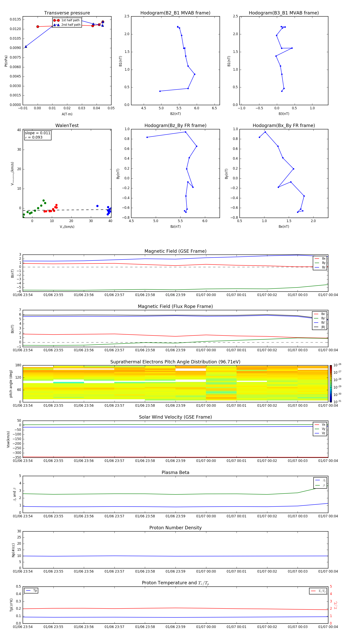This screenshot has height=644, width=351.
Task: Click the Vsw(km/s) y-axis label
Action: [x=8, y=439]
